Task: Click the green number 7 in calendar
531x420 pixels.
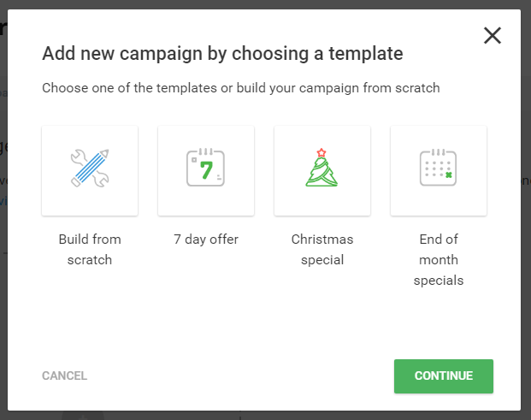Action: [x=206, y=170]
